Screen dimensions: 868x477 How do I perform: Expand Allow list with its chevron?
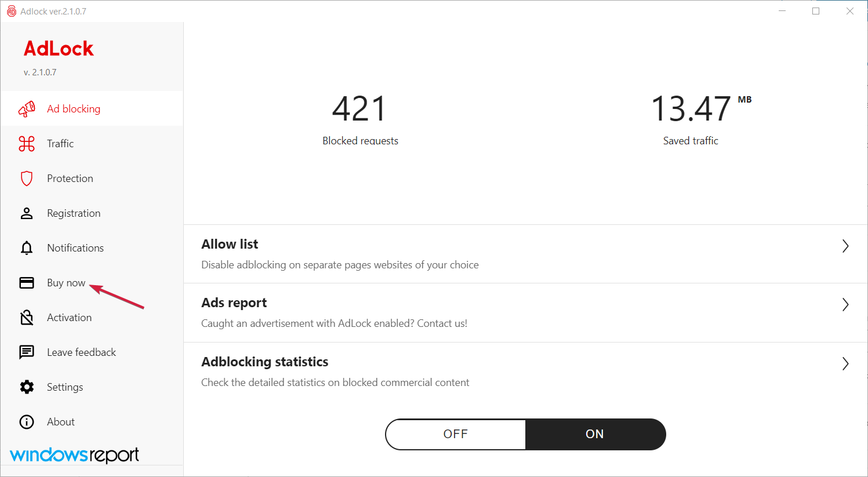point(845,246)
